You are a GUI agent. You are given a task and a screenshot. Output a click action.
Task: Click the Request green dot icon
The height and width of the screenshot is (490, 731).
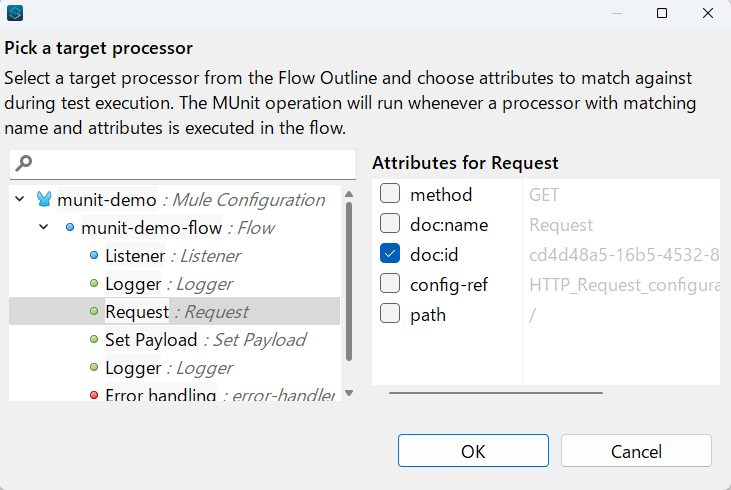[x=94, y=312]
